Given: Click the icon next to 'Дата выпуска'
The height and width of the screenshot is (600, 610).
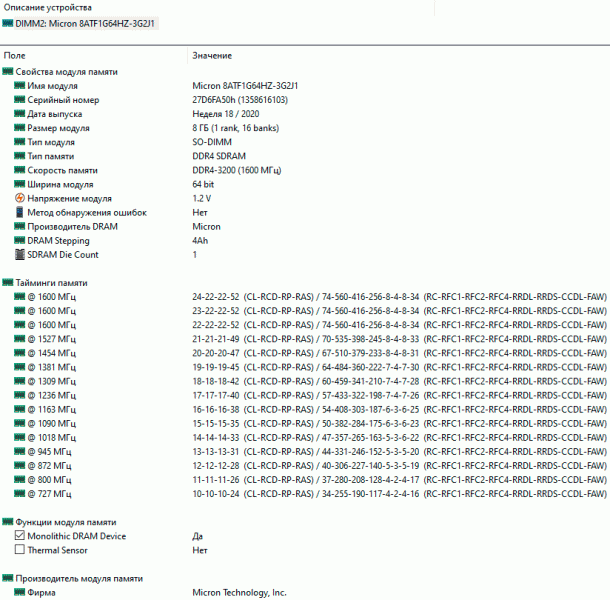Looking at the screenshot, I should [19, 113].
